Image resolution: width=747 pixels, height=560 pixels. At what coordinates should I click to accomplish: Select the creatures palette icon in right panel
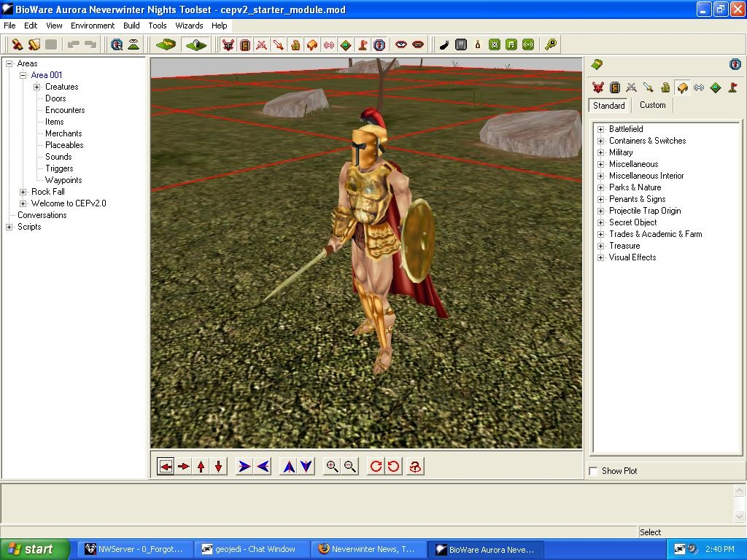point(598,87)
